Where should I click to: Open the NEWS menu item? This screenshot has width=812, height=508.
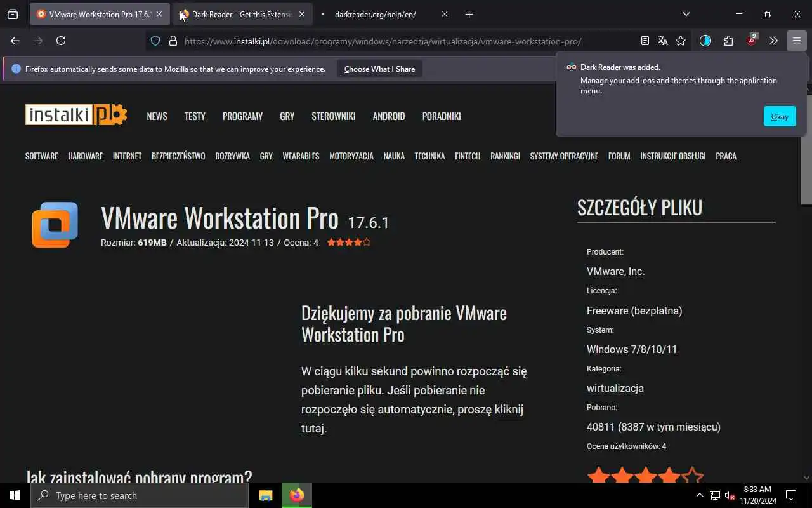click(157, 116)
